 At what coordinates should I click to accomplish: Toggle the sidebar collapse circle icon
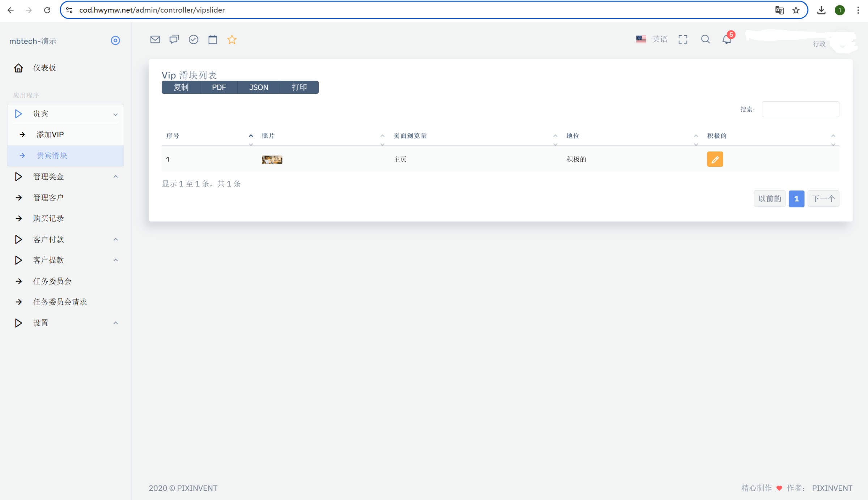click(115, 40)
